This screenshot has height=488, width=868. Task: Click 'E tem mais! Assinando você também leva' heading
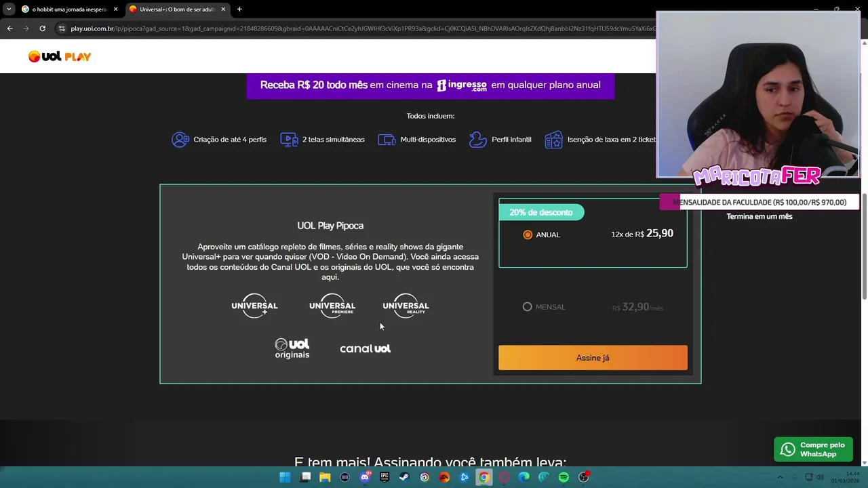(431, 462)
